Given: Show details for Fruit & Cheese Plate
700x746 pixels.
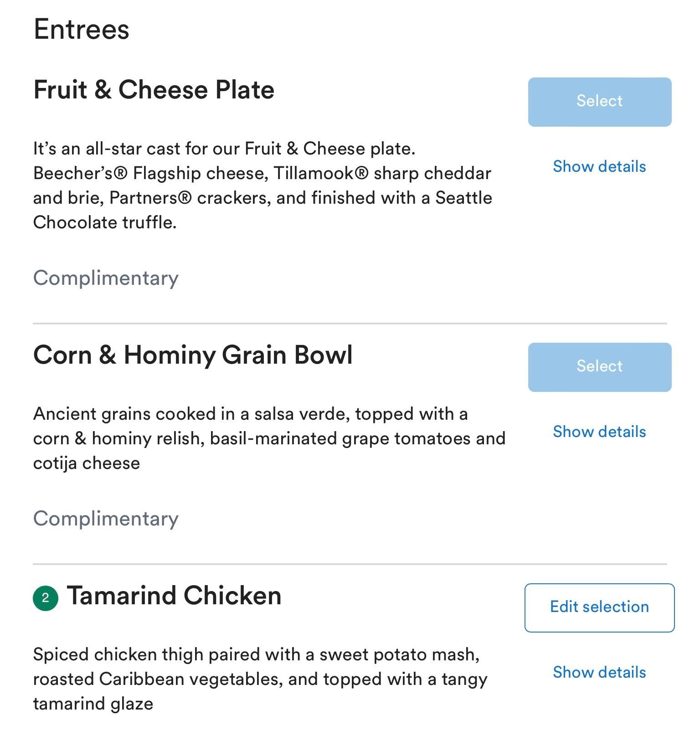Looking at the screenshot, I should [x=599, y=167].
